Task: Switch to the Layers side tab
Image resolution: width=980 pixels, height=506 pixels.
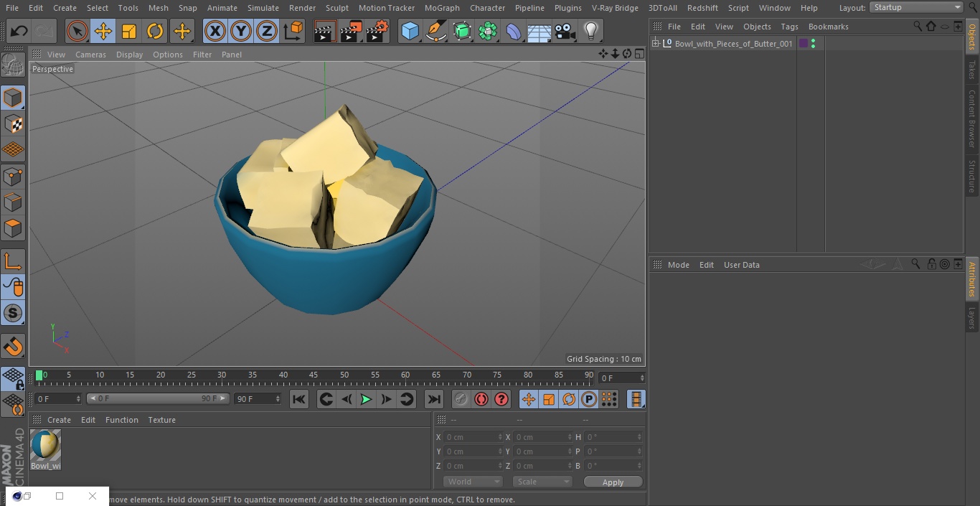Action: click(972, 317)
